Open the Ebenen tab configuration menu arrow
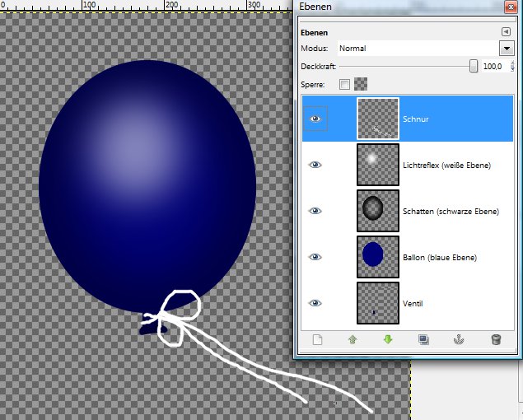This screenshot has height=420, width=523. pos(506,32)
